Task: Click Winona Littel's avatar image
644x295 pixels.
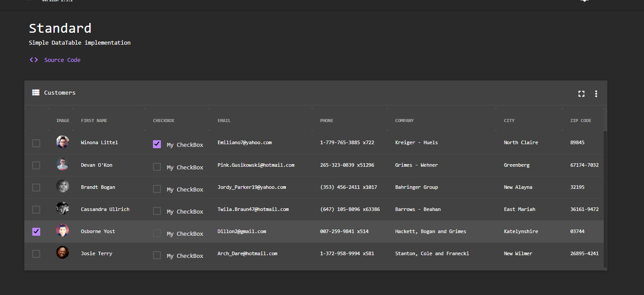Action: tap(62, 142)
